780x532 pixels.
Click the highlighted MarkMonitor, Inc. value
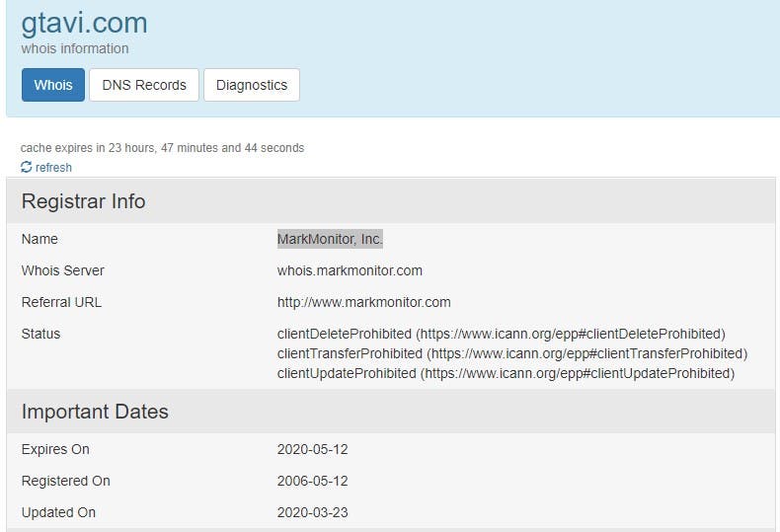(x=330, y=239)
